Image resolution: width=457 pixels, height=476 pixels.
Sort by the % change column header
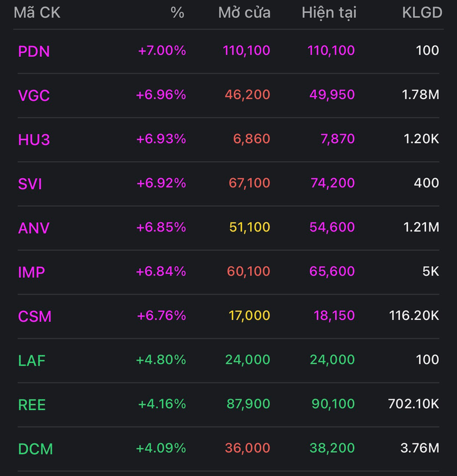pyautogui.click(x=177, y=13)
